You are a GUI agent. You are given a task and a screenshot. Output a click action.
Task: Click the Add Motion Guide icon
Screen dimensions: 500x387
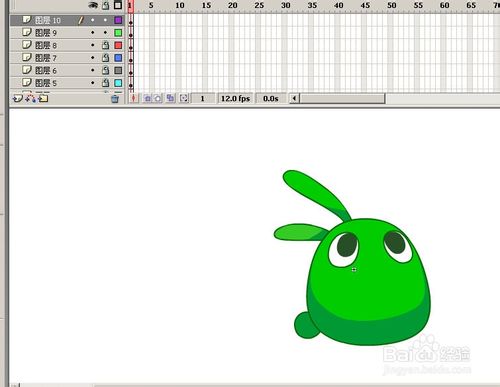click(30, 98)
